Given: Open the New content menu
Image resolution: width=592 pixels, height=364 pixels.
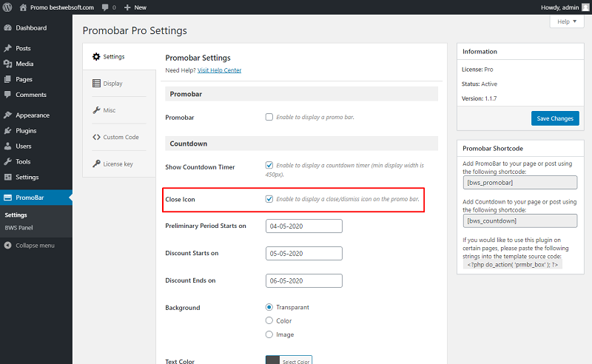Looking at the screenshot, I should [x=135, y=7].
